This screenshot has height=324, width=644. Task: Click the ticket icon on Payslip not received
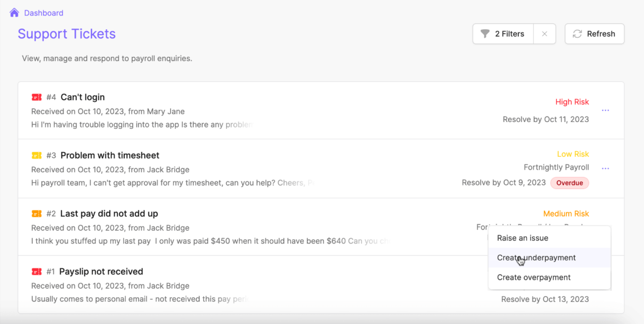(37, 271)
